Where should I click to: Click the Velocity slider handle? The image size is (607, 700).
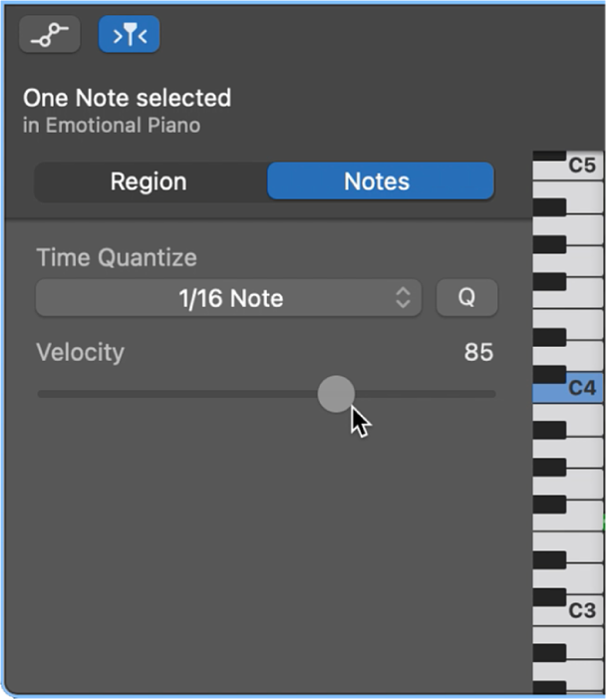[336, 394]
